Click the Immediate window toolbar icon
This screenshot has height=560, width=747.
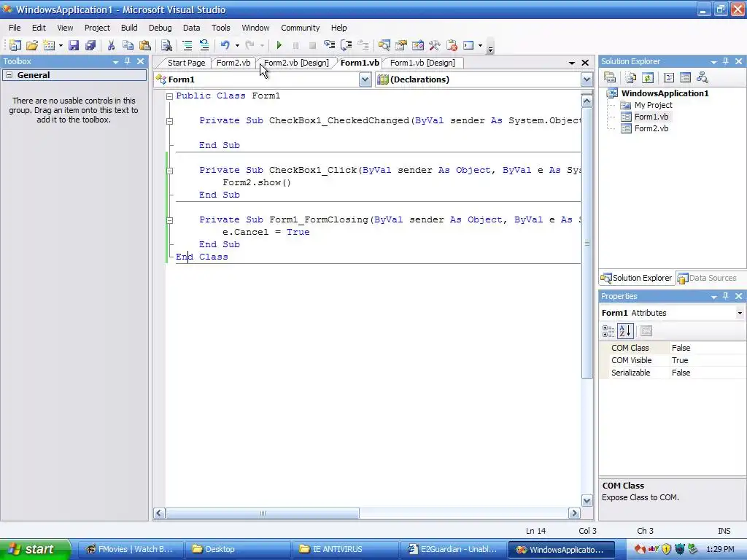click(469, 45)
